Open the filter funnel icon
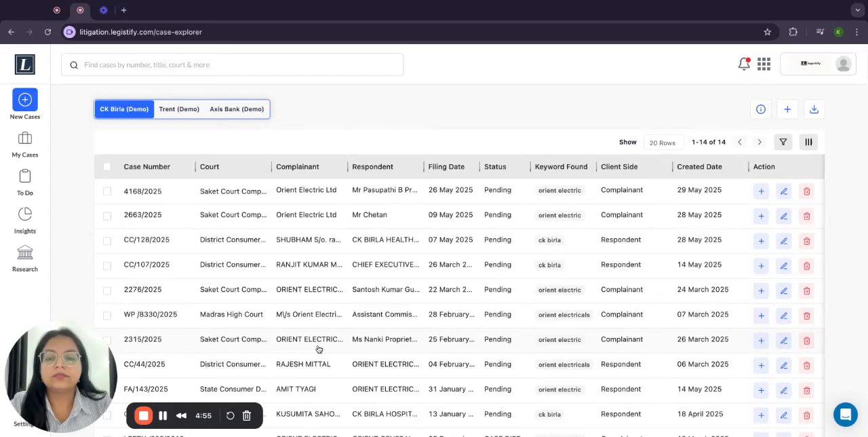 pos(783,142)
